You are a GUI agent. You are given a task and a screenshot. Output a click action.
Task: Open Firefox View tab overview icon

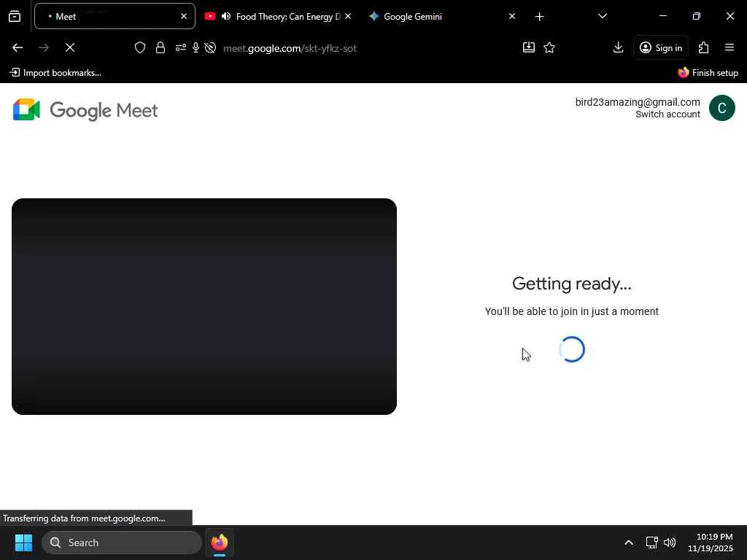tap(15, 16)
